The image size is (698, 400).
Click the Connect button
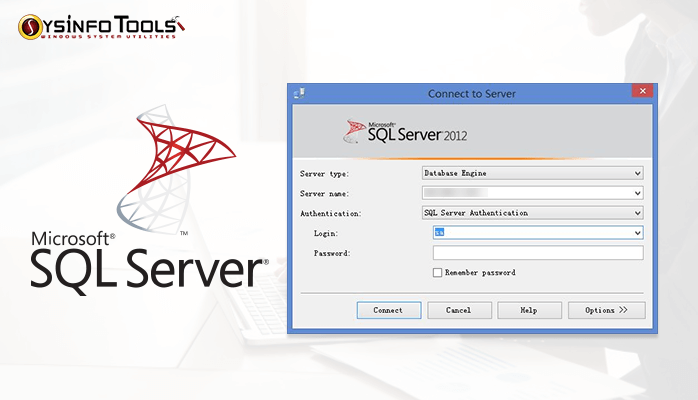[389, 310]
